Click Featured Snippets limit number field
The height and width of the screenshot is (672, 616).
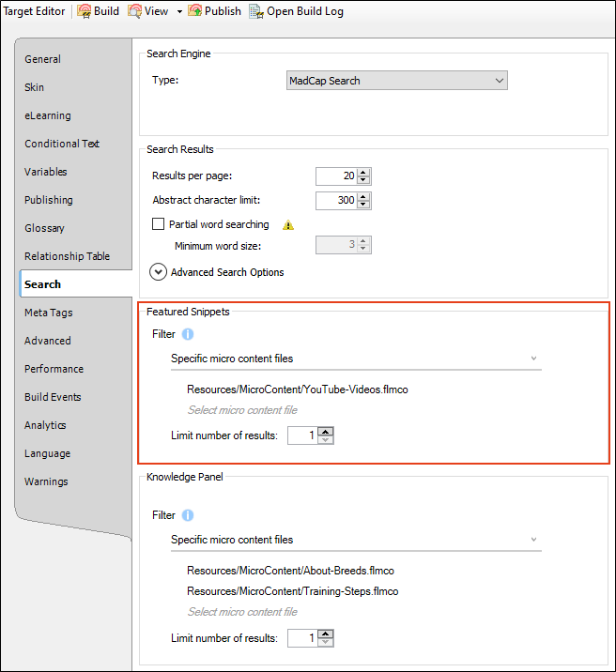point(303,435)
